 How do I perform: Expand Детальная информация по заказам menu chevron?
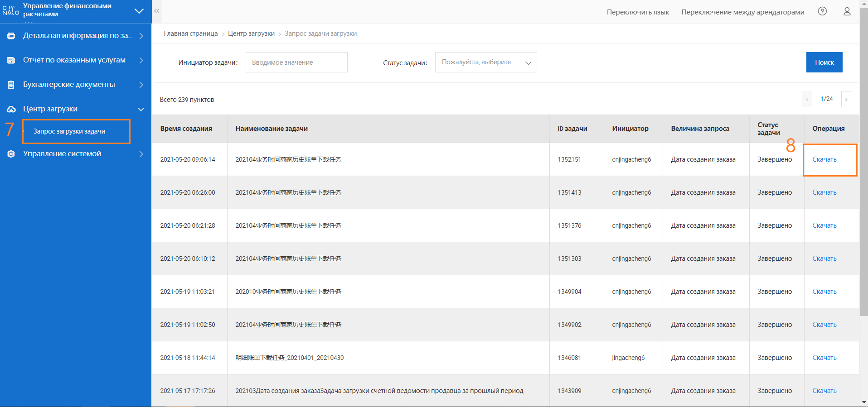(x=141, y=36)
